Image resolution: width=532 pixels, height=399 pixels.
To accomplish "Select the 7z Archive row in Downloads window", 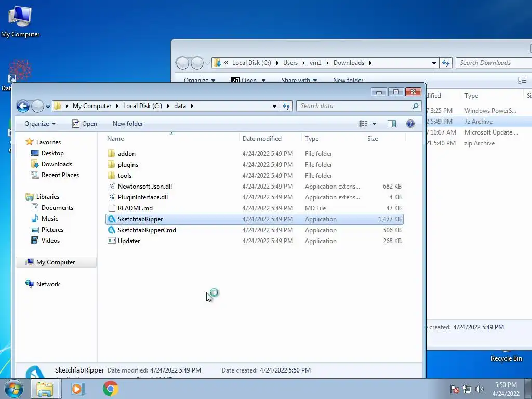I will [479, 122].
